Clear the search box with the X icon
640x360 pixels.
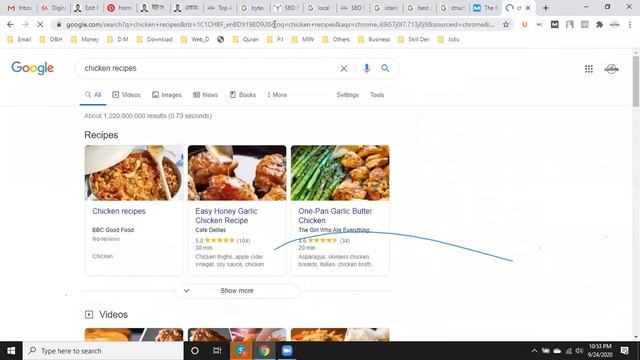(x=344, y=69)
